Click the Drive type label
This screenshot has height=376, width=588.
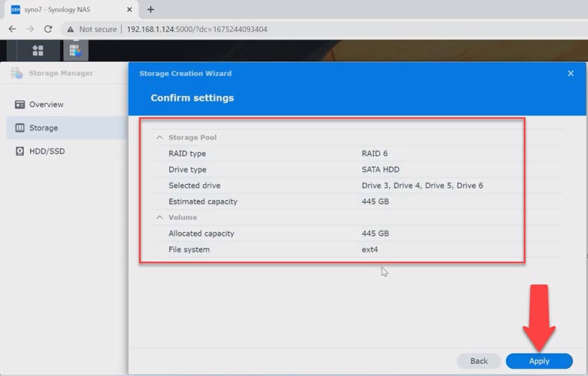point(187,169)
